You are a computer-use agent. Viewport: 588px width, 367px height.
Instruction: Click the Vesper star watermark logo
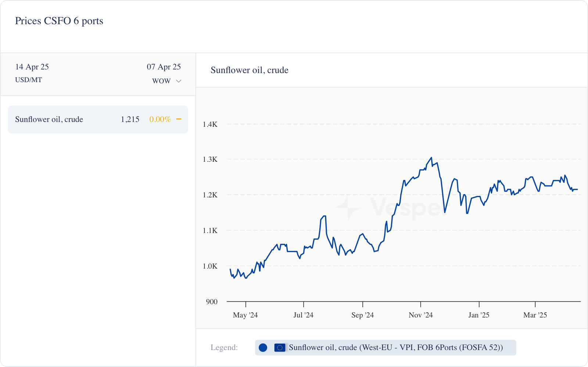point(347,208)
